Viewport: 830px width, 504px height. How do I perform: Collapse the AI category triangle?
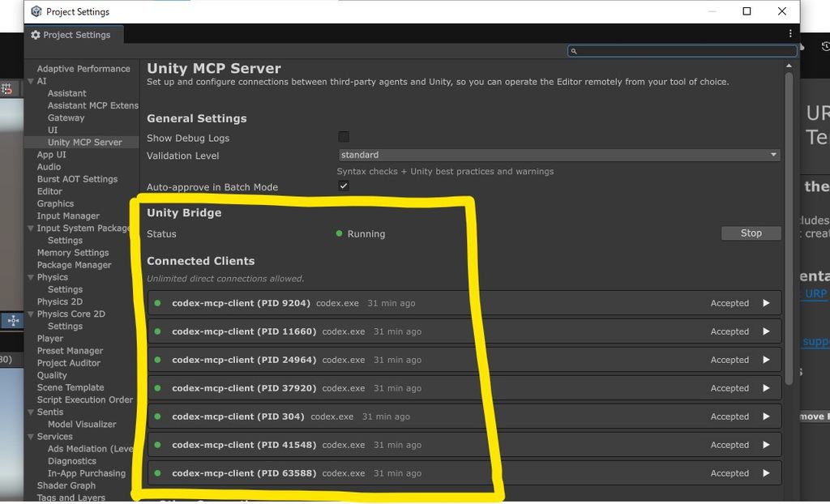(x=31, y=81)
